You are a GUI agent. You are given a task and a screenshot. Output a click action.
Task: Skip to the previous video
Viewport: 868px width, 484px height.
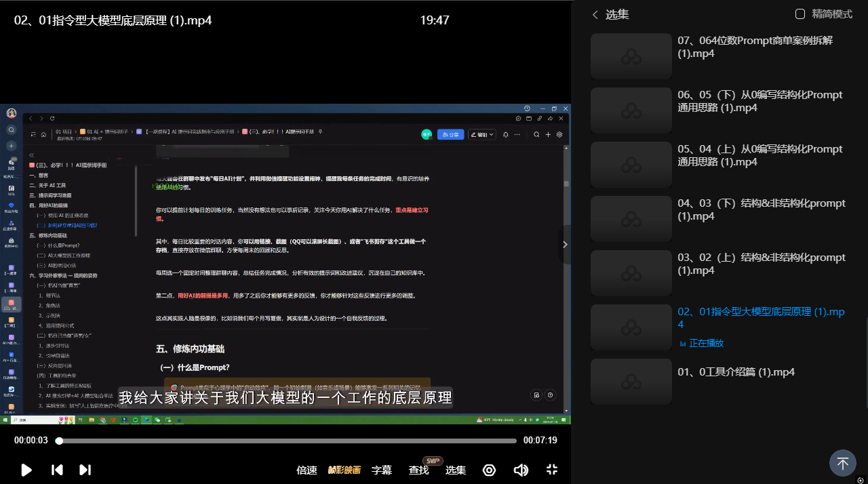[x=58, y=470]
